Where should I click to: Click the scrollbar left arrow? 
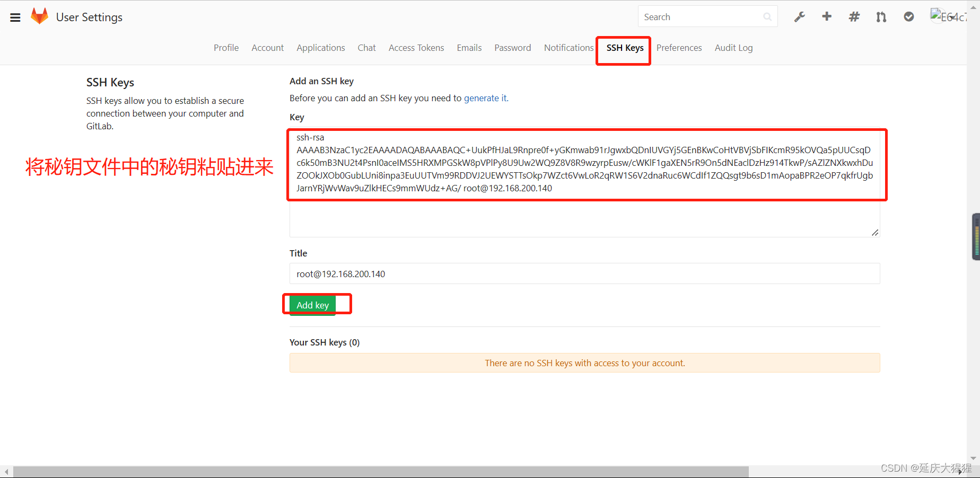coord(6,472)
